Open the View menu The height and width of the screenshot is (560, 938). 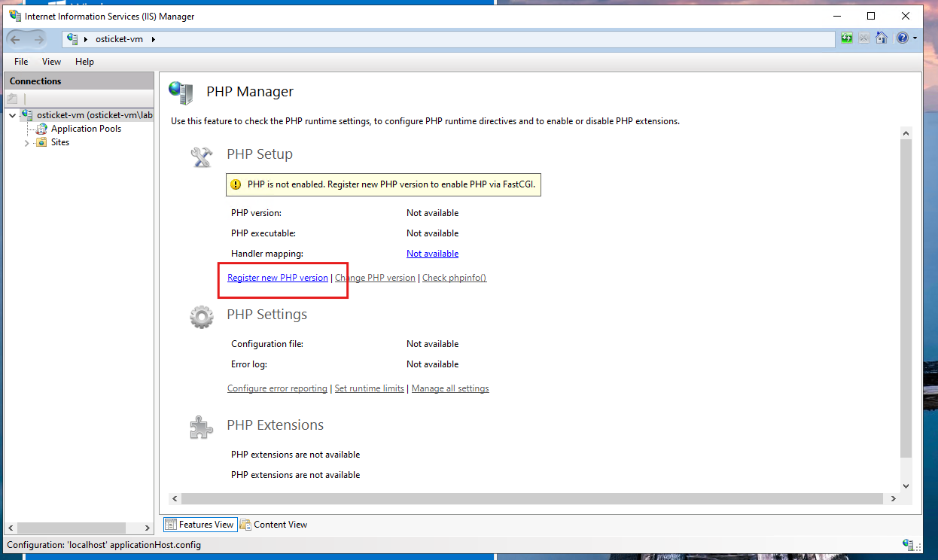[51, 62]
